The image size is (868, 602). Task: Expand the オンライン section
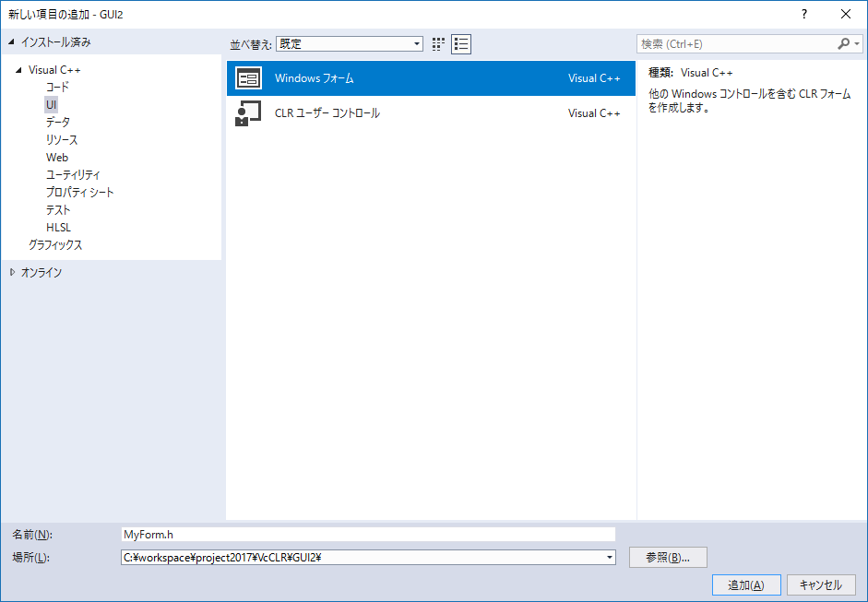[11, 272]
